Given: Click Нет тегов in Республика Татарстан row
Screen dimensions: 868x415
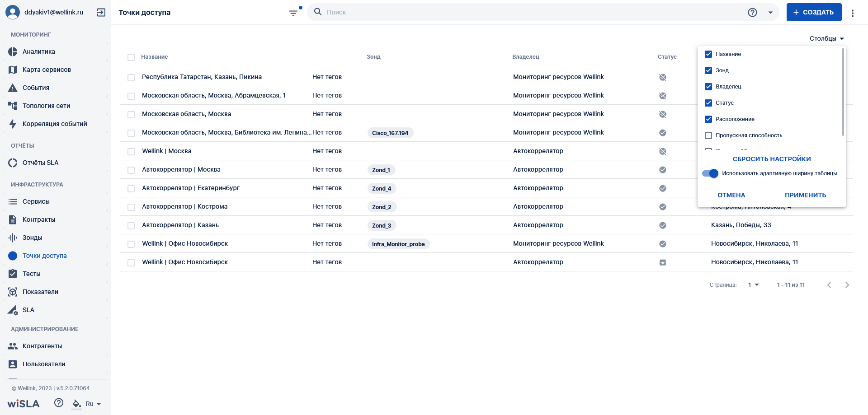Looking at the screenshot, I should (327, 77).
